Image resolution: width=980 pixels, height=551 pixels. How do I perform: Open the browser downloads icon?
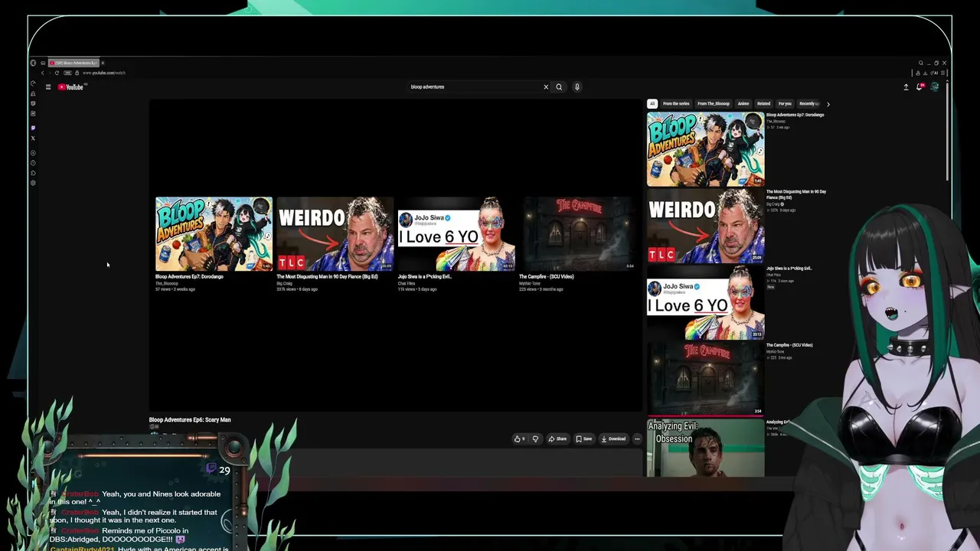coord(926,73)
